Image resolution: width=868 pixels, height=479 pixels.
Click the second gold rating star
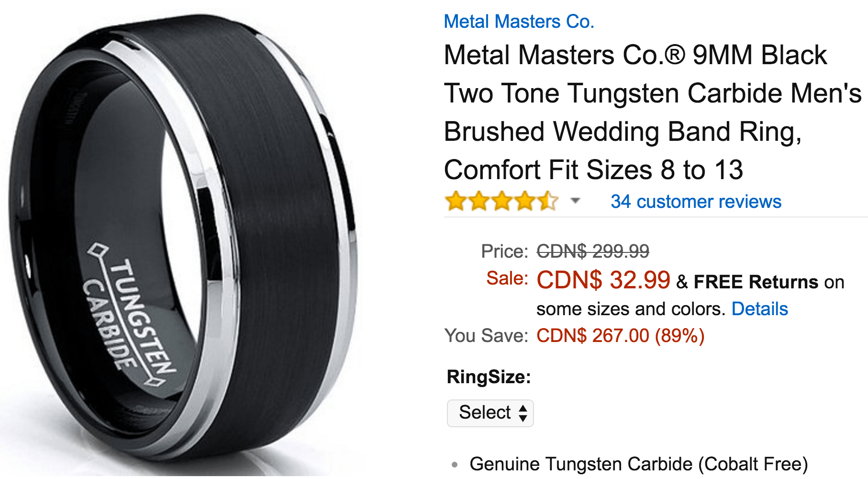click(x=479, y=201)
